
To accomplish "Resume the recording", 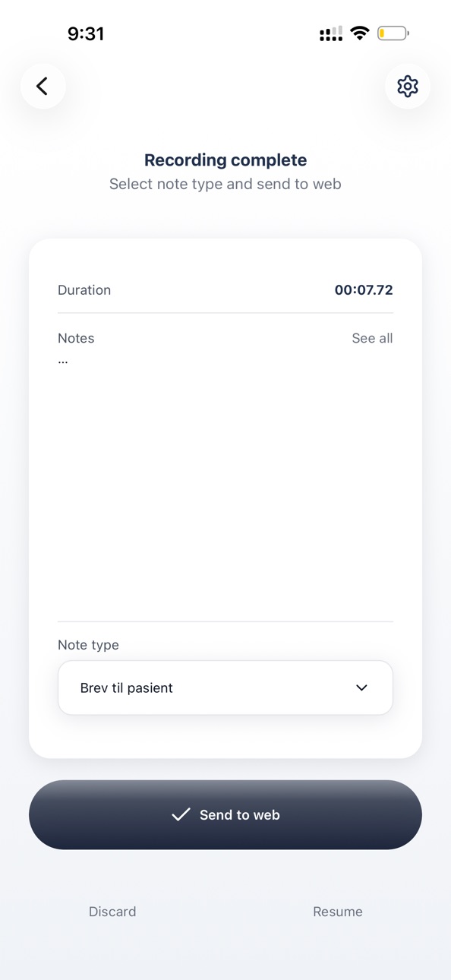I will pyautogui.click(x=338, y=912).
